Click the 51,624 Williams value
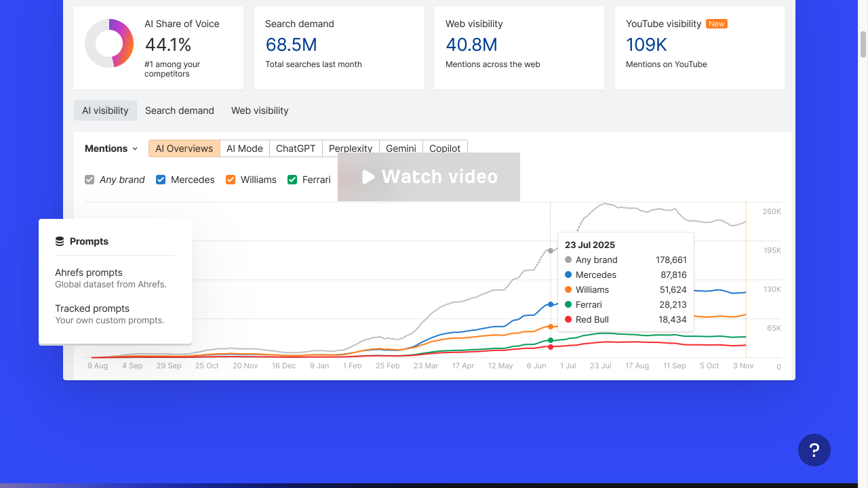 (674, 289)
